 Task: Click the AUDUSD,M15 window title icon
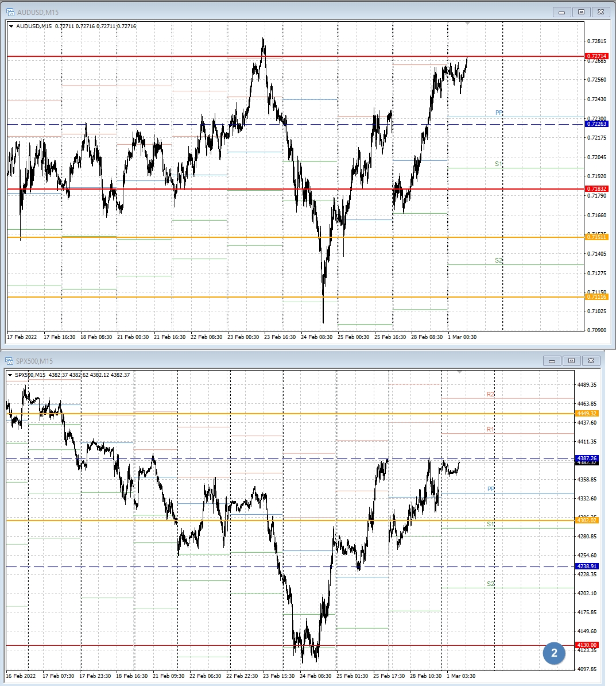point(10,12)
